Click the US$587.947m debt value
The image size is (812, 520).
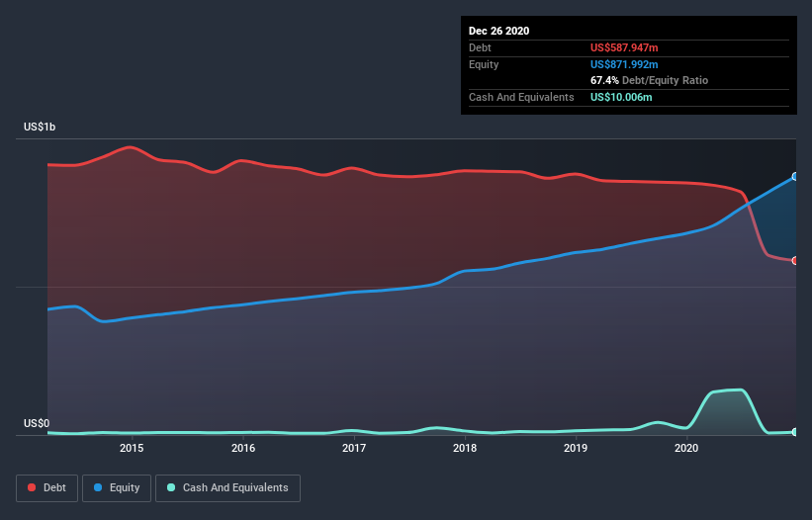(x=624, y=47)
